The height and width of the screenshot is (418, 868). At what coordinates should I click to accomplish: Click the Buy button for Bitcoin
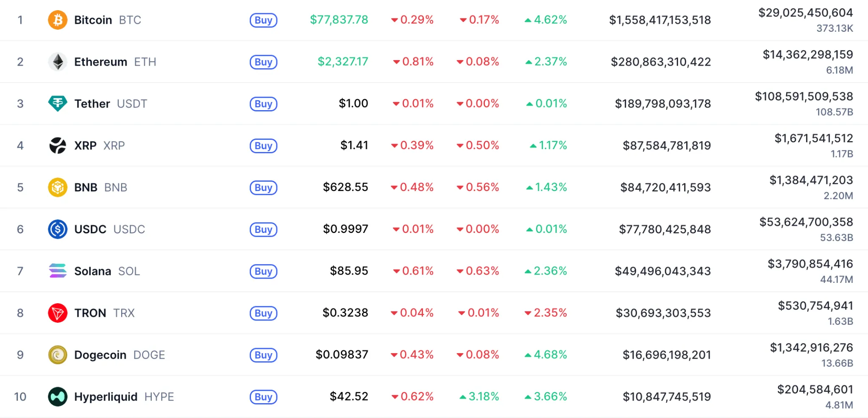pyautogui.click(x=263, y=20)
